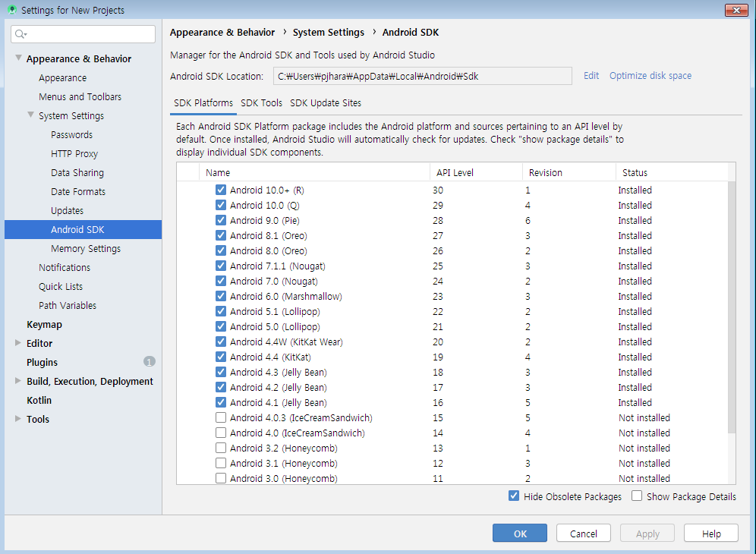Uncheck Android 10.0 (Q) platform

[x=221, y=205]
